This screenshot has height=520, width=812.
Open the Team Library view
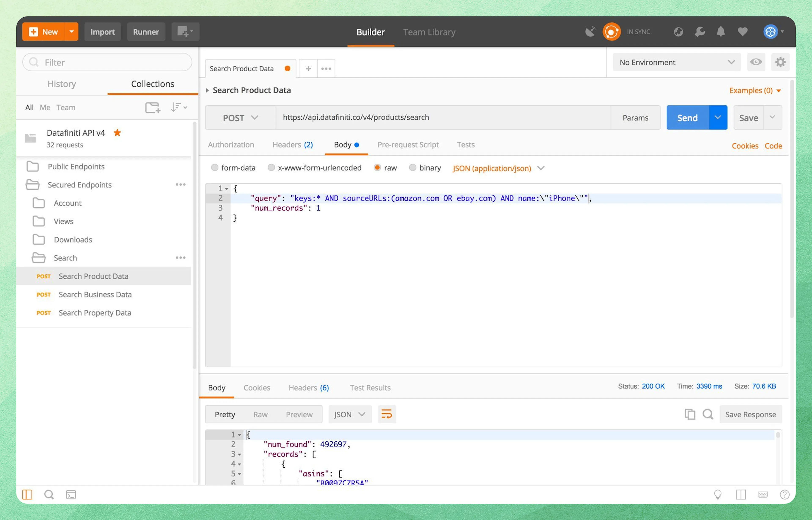[x=429, y=32]
